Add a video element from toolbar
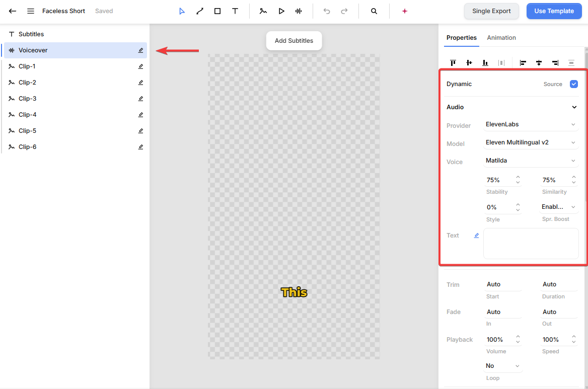 281,11
